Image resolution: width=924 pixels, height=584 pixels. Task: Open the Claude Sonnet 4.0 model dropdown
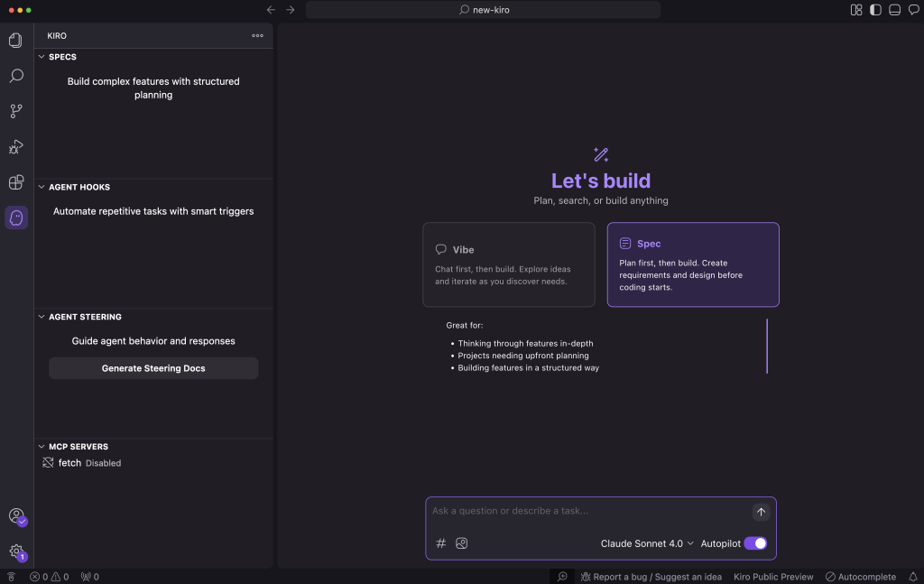click(x=646, y=543)
